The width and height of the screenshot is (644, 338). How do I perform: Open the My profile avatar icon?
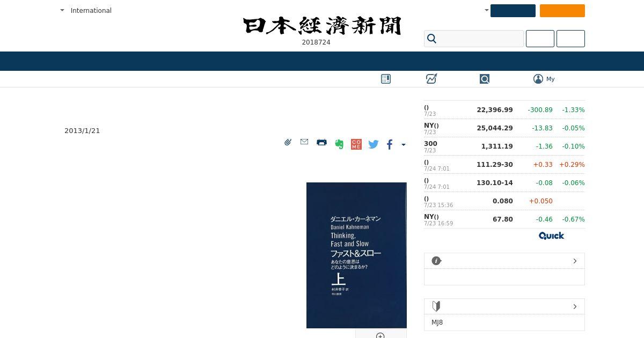tap(538, 79)
